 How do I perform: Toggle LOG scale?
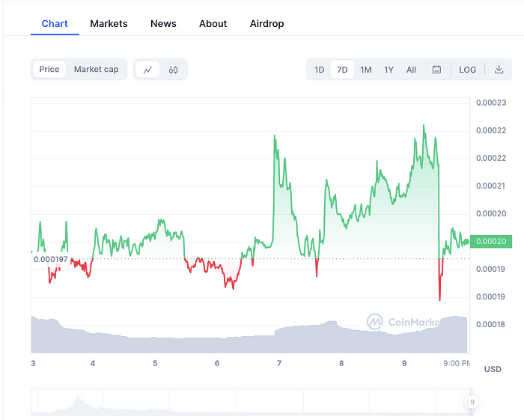(467, 70)
